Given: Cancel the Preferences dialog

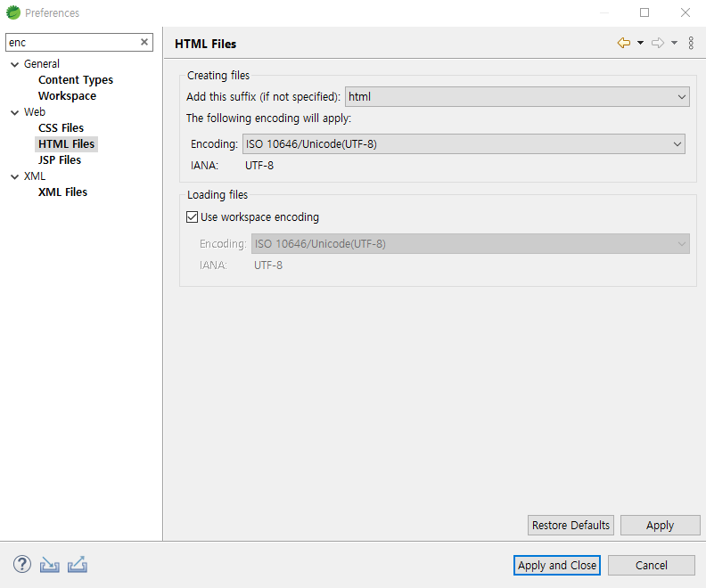Looking at the screenshot, I should coord(651,565).
